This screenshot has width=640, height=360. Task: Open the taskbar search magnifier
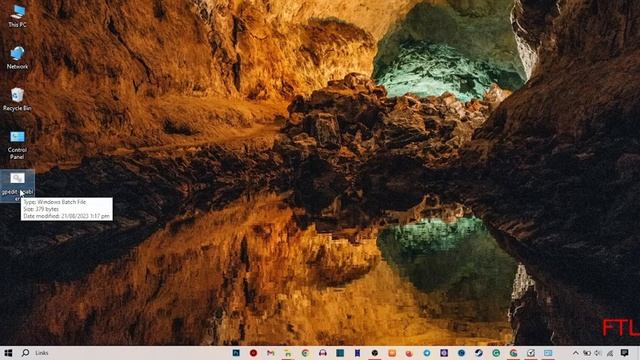coord(25,353)
